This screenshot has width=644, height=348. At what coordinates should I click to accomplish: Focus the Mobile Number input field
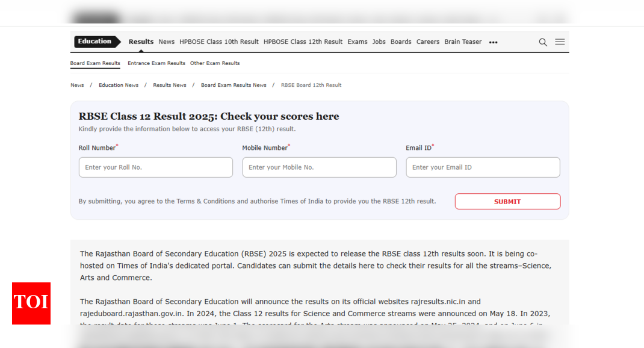point(319,167)
